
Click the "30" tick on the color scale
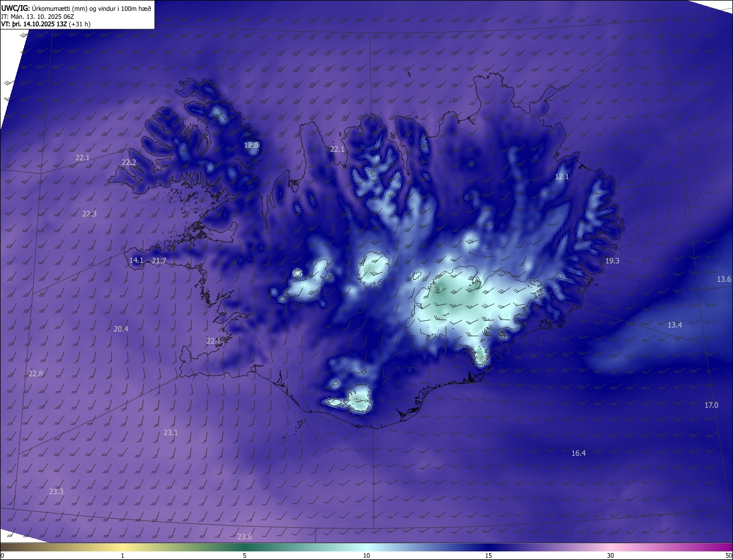(x=610, y=555)
